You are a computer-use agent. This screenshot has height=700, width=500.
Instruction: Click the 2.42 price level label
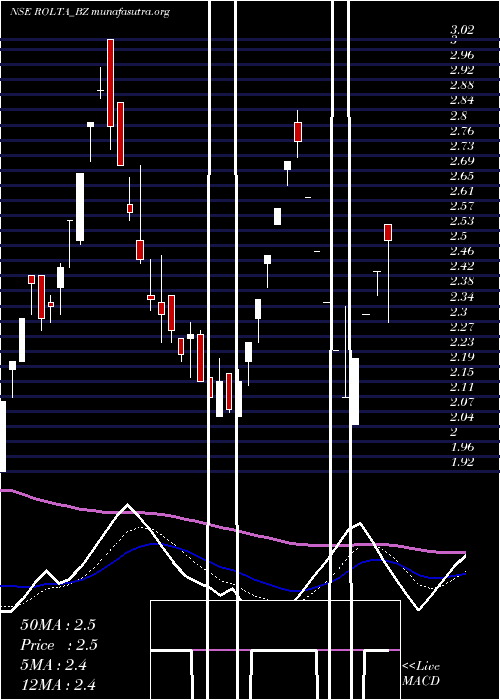click(x=462, y=267)
